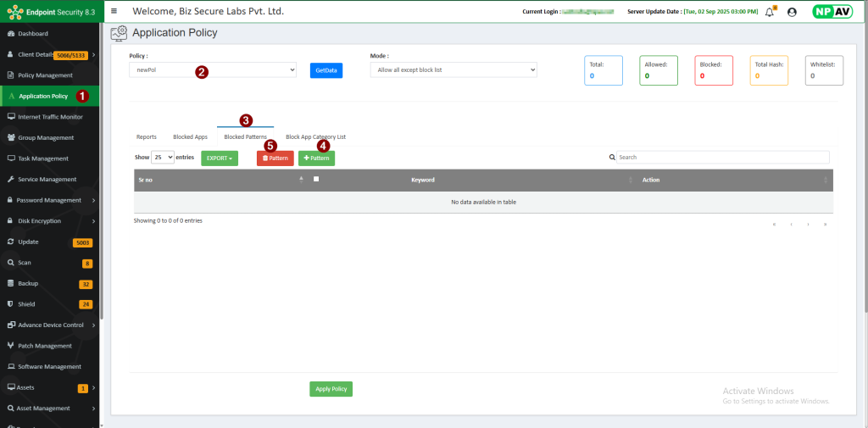Open the Mode dropdown
868x428 pixels.
(453, 69)
